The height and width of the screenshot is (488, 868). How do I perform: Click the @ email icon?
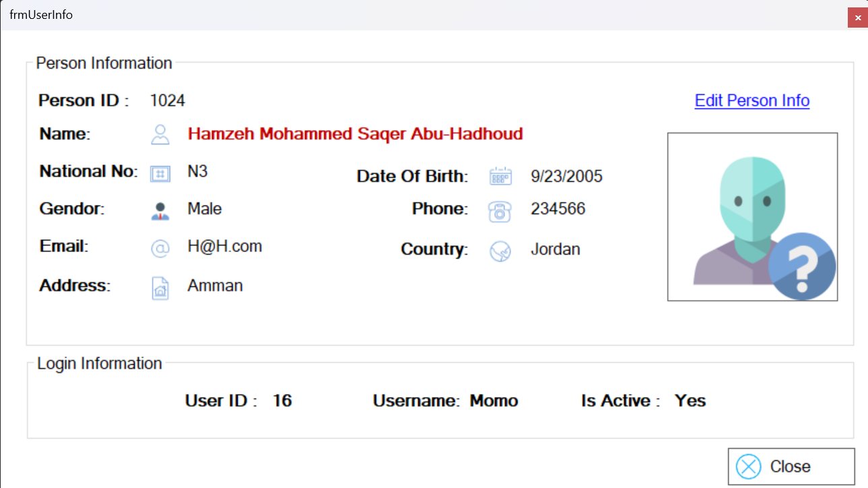pos(160,249)
